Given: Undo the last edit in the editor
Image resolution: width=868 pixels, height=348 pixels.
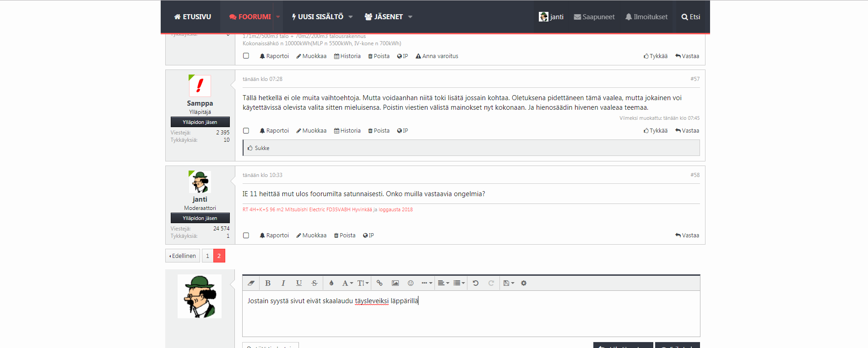Looking at the screenshot, I should 476,283.
